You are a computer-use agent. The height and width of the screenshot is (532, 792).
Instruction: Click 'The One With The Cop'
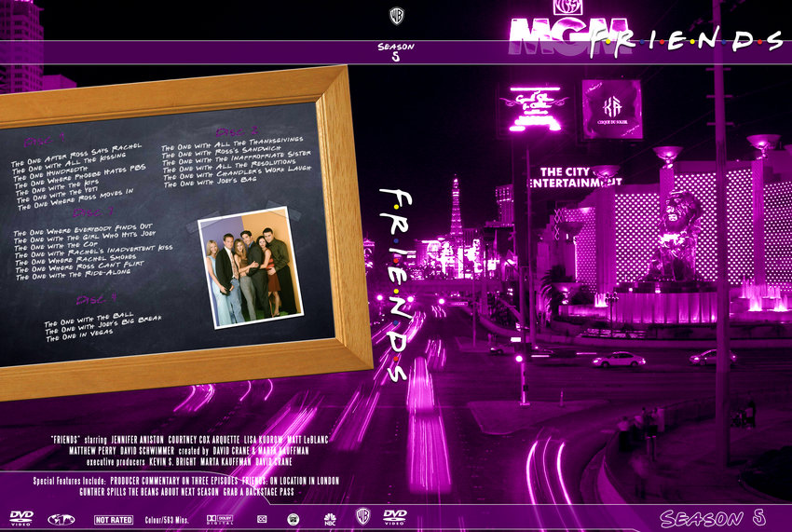pos(57,246)
